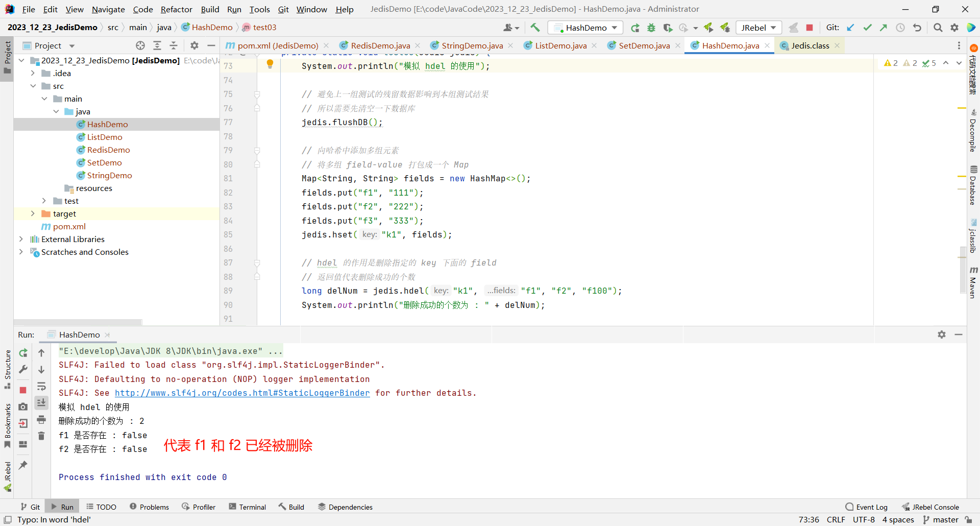Expand the .idea folder
This screenshot has height=526, width=980.
(x=33, y=73)
